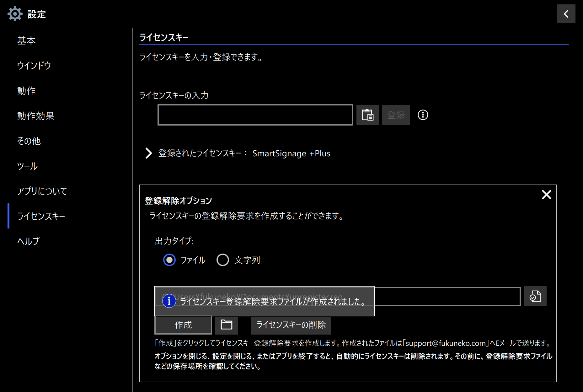Expand the registered license key details
Viewport: 583px width, 392px height.
(148, 153)
